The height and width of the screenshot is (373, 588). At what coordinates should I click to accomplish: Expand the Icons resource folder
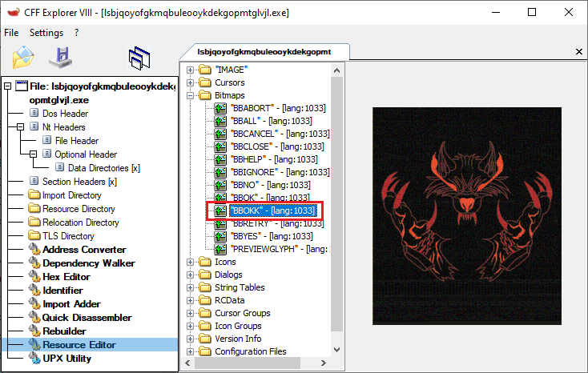click(191, 262)
